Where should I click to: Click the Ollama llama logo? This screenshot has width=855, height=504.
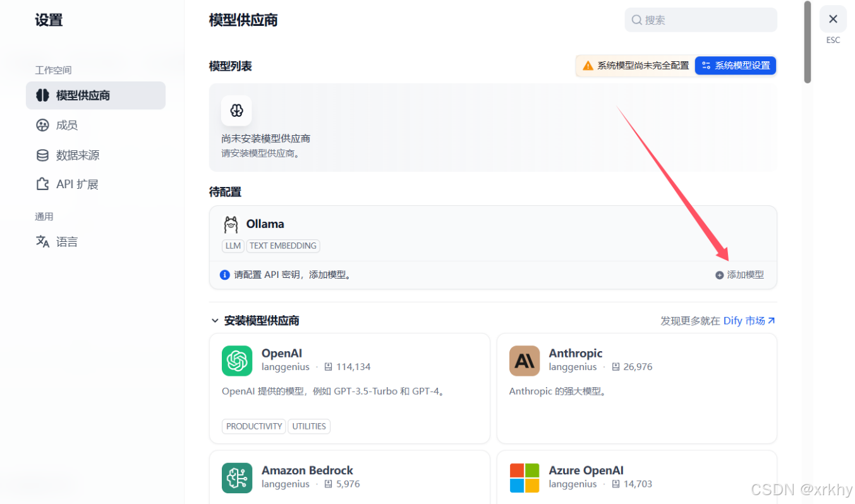231,224
